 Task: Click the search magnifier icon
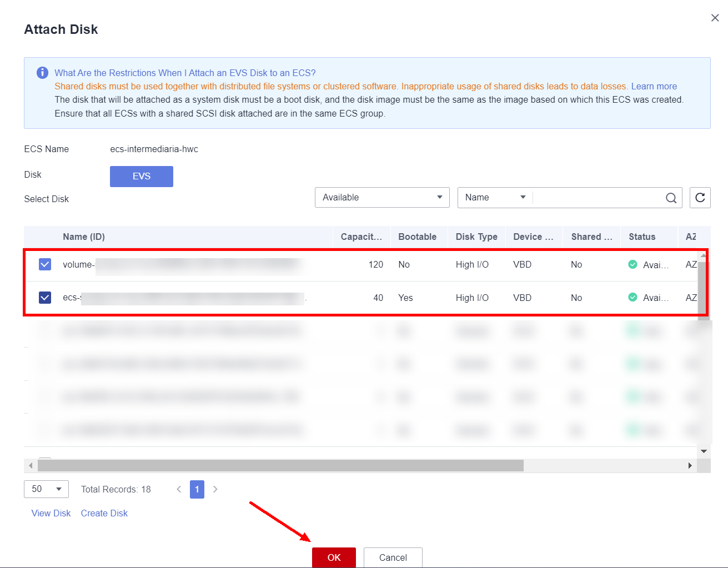click(671, 198)
